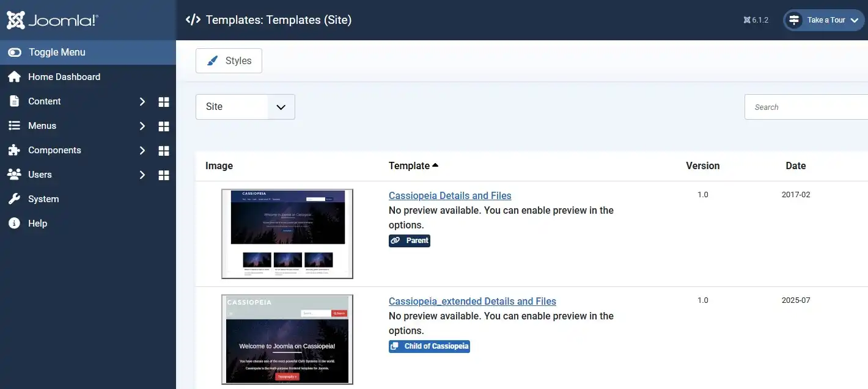Click the Templates: Templates (Site) page title
The image size is (868, 389).
[x=279, y=20]
